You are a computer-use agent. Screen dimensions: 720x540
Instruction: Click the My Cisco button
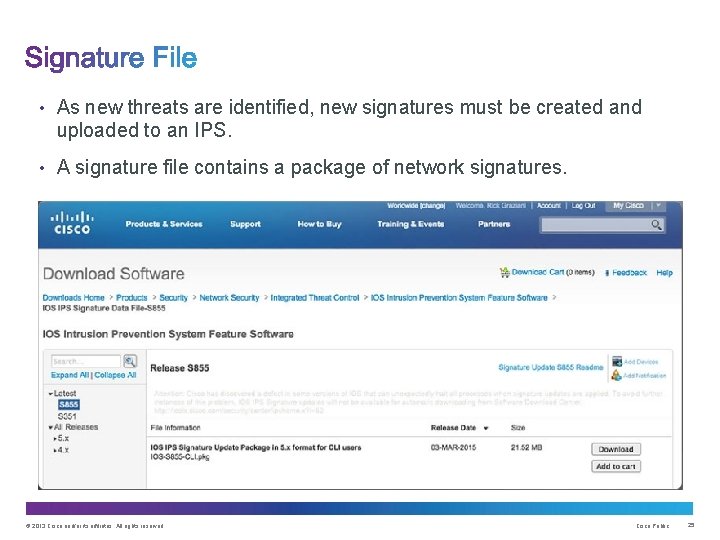pos(628,206)
